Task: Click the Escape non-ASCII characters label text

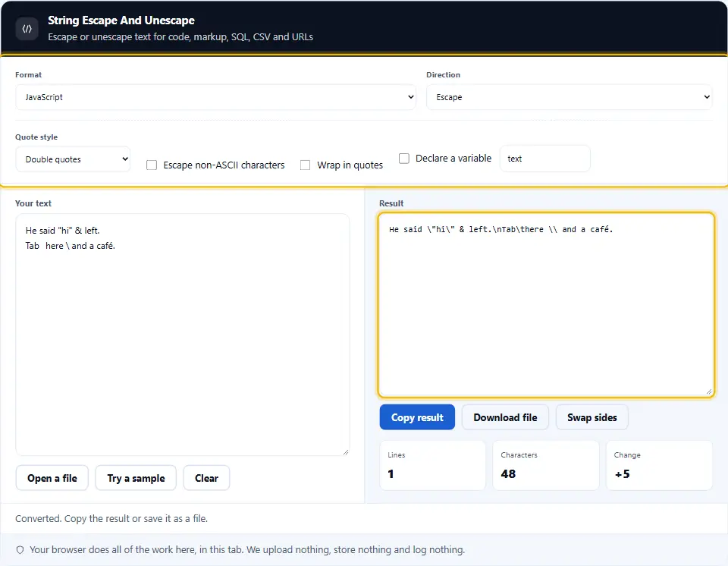Action: (224, 165)
